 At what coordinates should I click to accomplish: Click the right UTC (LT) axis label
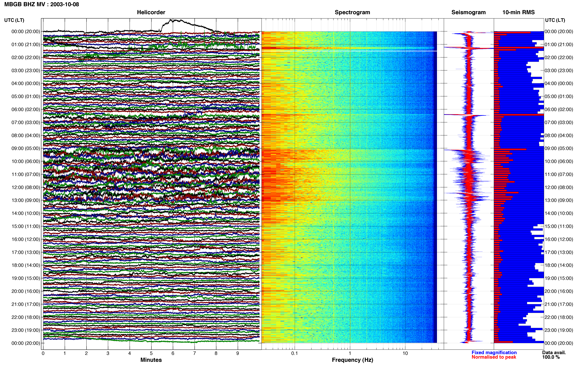click(555, 20)
